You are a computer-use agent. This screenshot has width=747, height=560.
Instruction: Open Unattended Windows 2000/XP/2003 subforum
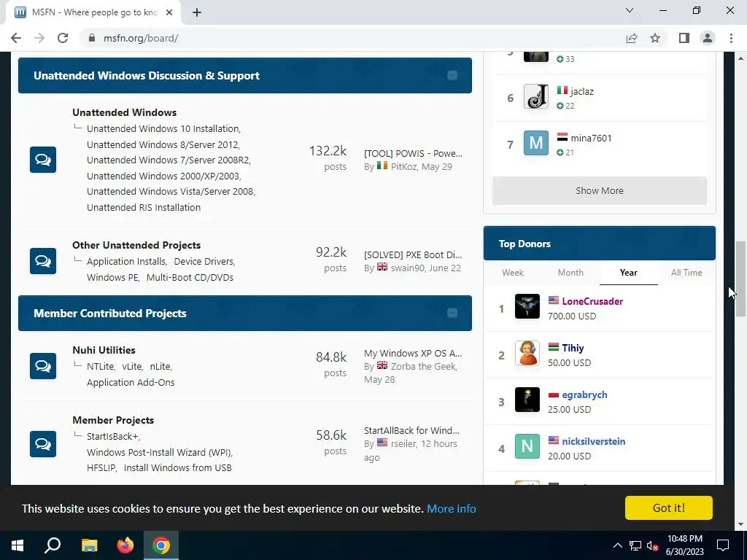tap(163, 176)
